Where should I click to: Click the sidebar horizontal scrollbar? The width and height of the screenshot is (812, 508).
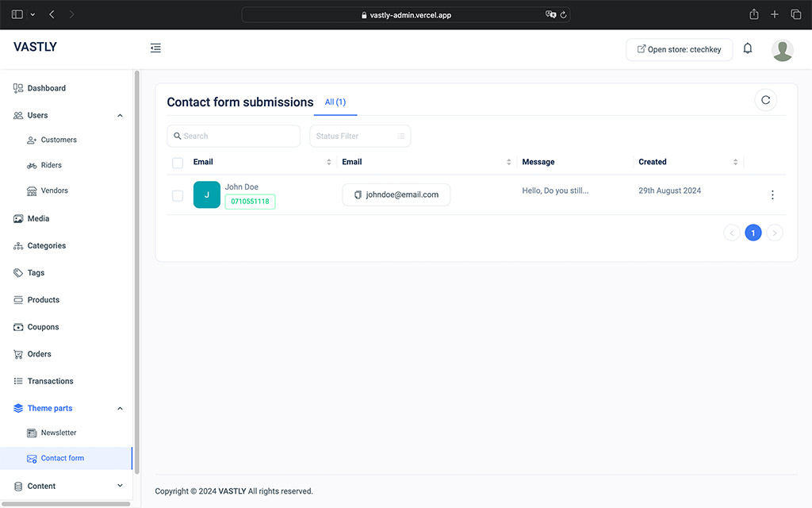pos(66,504)
